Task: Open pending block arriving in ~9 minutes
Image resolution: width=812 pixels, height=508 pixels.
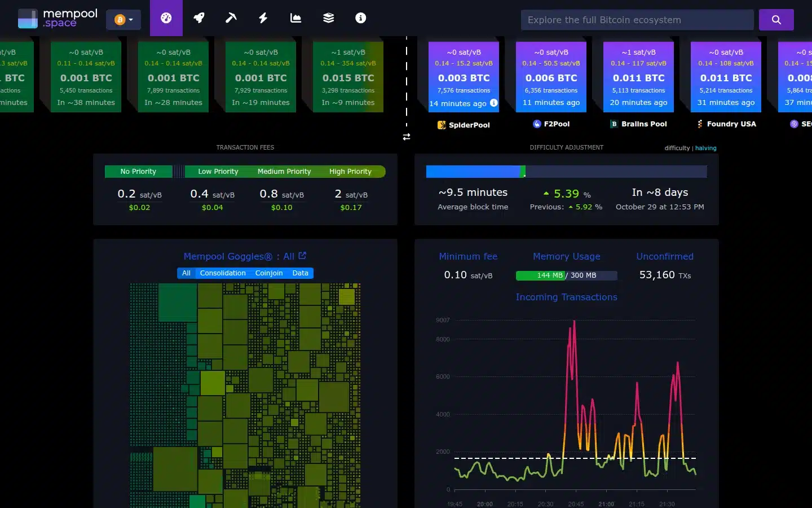Action: (348, 77)
